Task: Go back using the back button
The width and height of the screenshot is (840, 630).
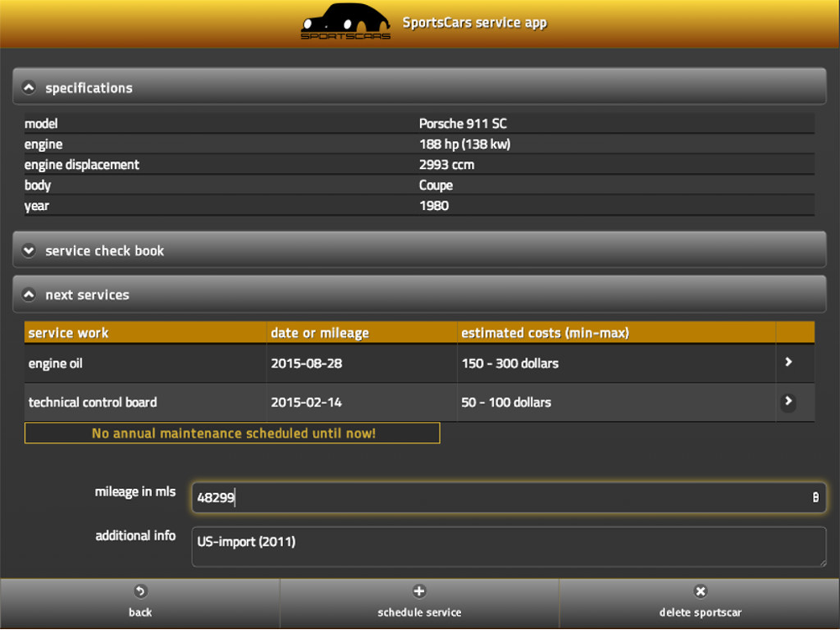Action: click(139, 603)
